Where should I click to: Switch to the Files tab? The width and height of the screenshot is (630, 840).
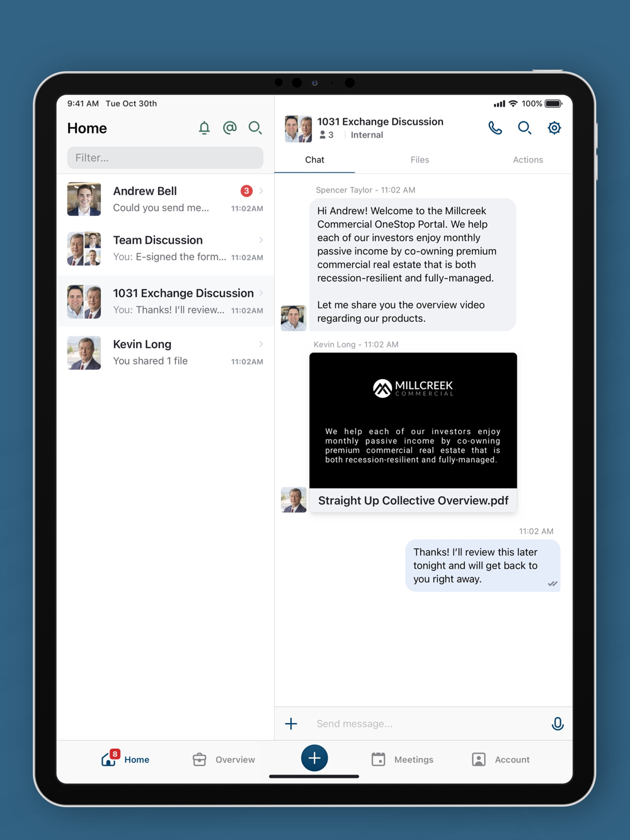tap(420, 160)
